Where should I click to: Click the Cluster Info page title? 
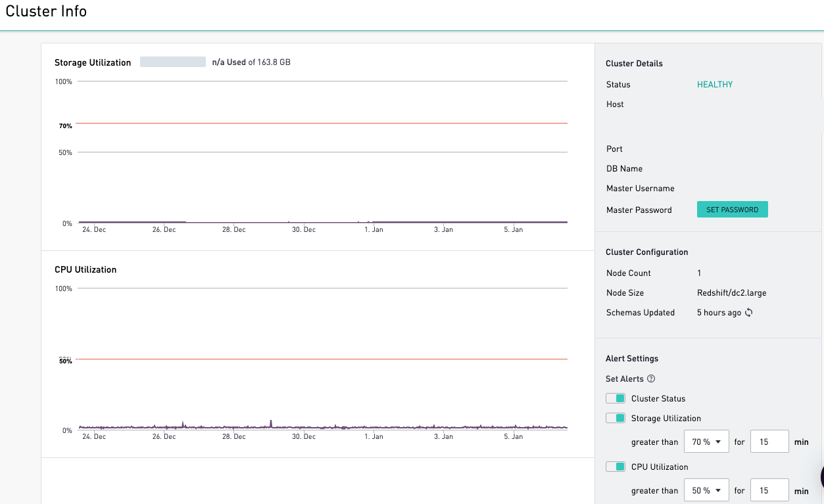click(x=46, y=11)
